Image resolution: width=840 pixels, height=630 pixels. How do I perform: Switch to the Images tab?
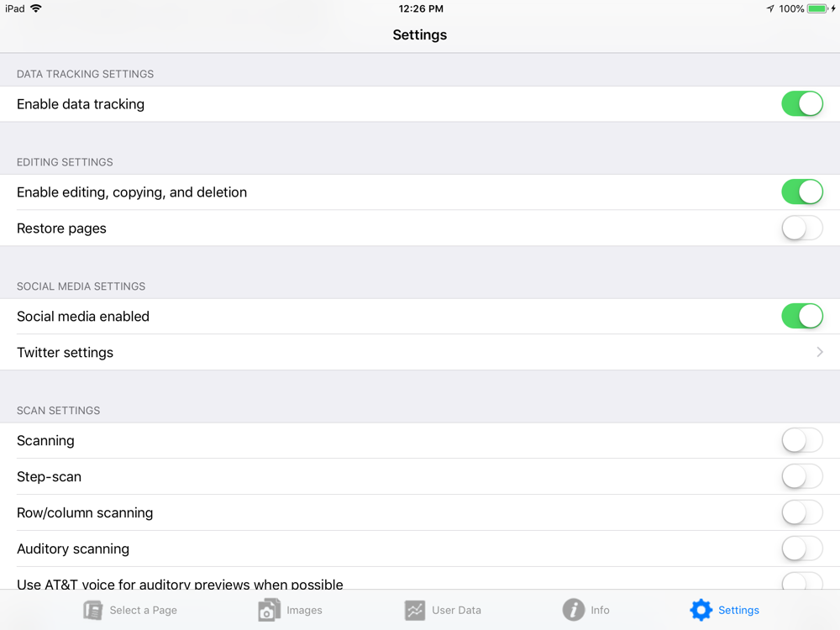(x=291, y=610)
